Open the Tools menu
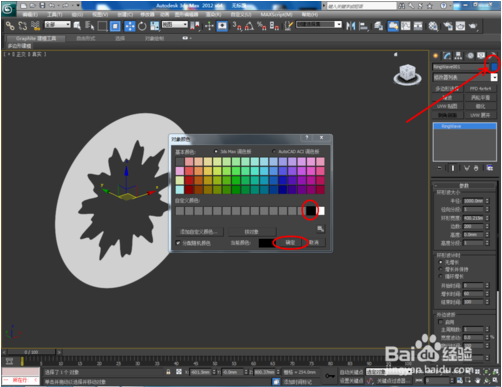This screenshot has height=387, width=502. (54, 15)
